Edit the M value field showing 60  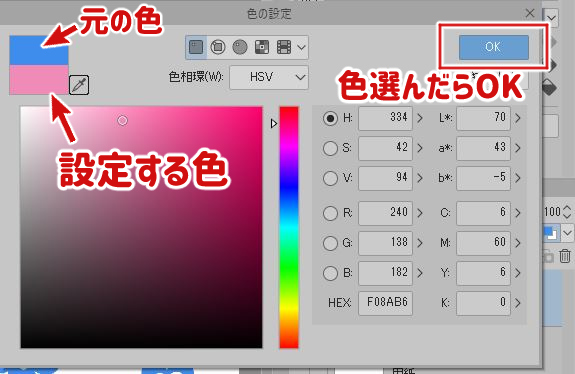(483, 243)
